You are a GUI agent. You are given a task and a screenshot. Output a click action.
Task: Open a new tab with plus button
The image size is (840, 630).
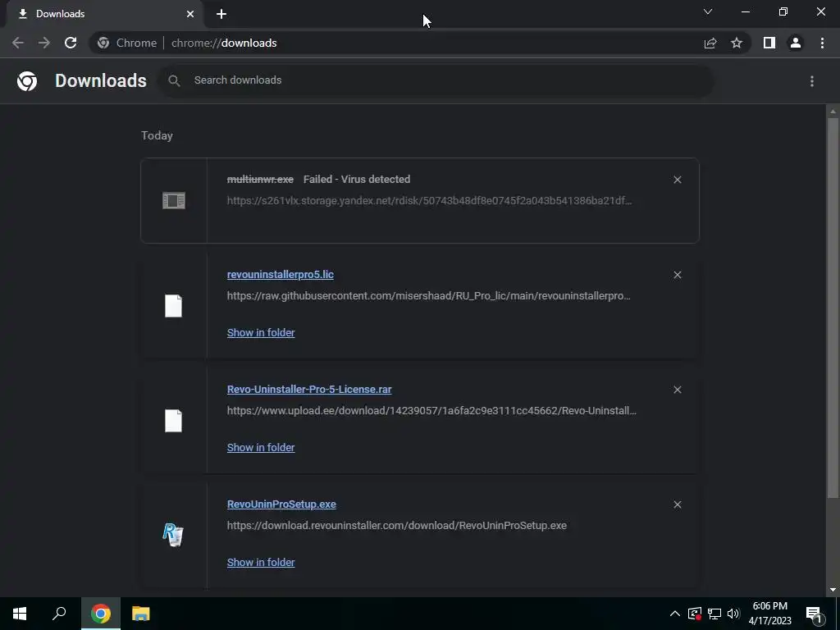click(x=221, y=14)
